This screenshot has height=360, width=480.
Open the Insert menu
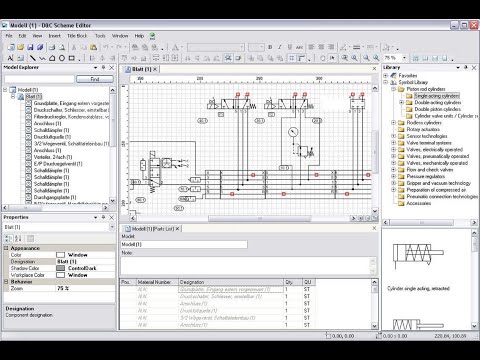point(55,36)
